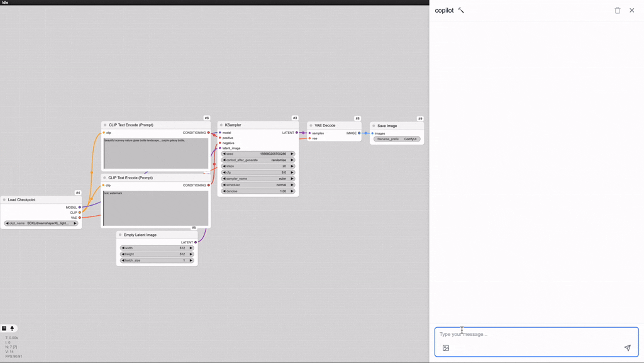Viewport: 644px width, 363px height.
Task: Open the control_after_generate dropdown
Action: [258, 160]
